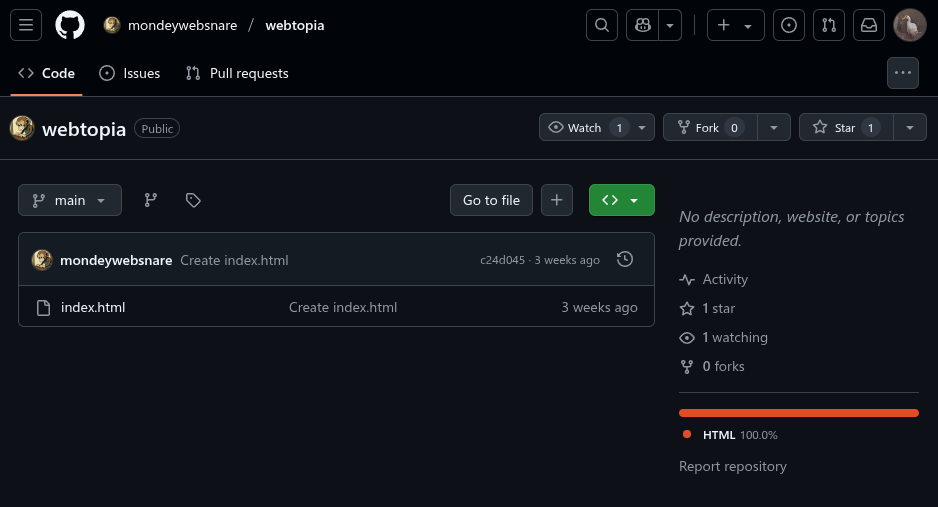This screenshot has width=938, height=507.
Task: Open the Add file plus button
Action: click(x=557, y=200)
